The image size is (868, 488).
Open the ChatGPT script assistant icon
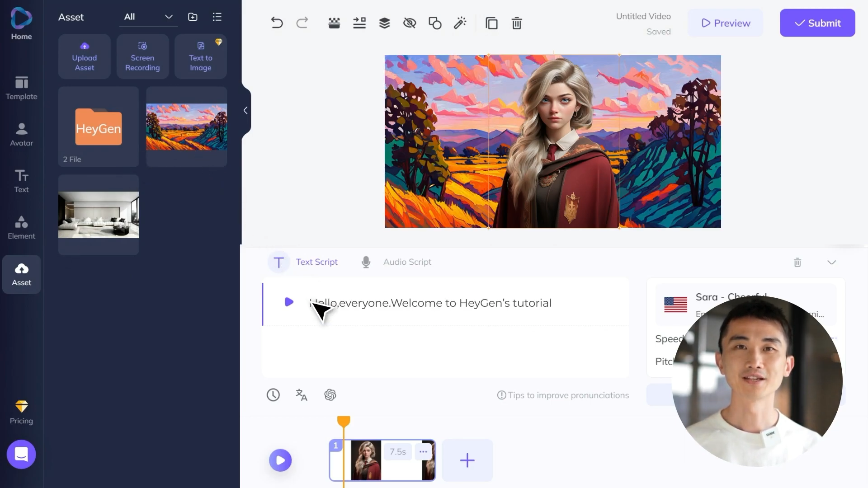pos(330,394)
